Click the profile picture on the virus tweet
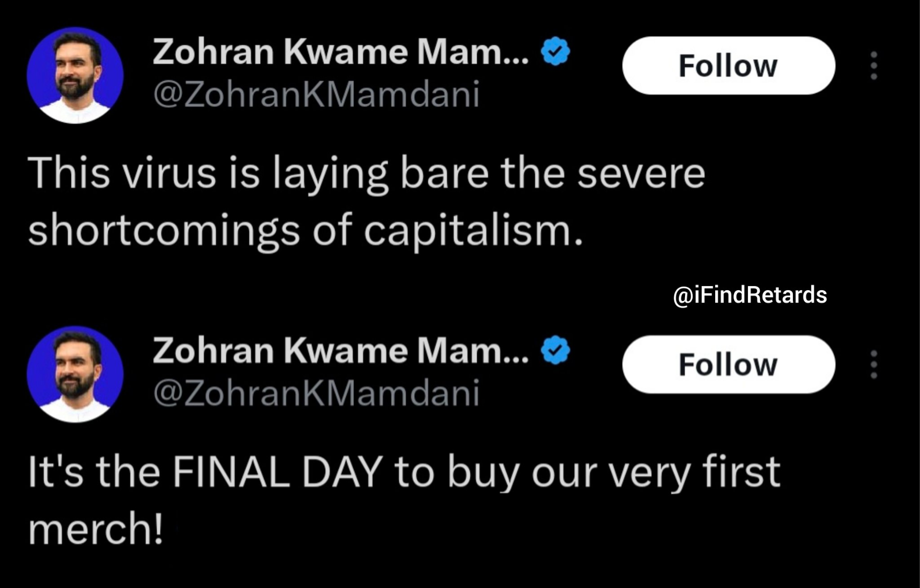 (75, 75)
